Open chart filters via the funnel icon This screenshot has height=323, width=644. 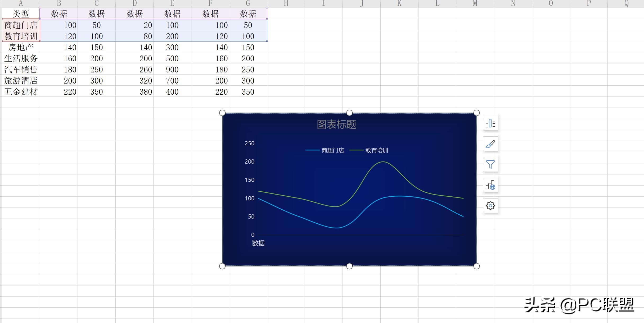pyautogui.click(x=490, y=164)
